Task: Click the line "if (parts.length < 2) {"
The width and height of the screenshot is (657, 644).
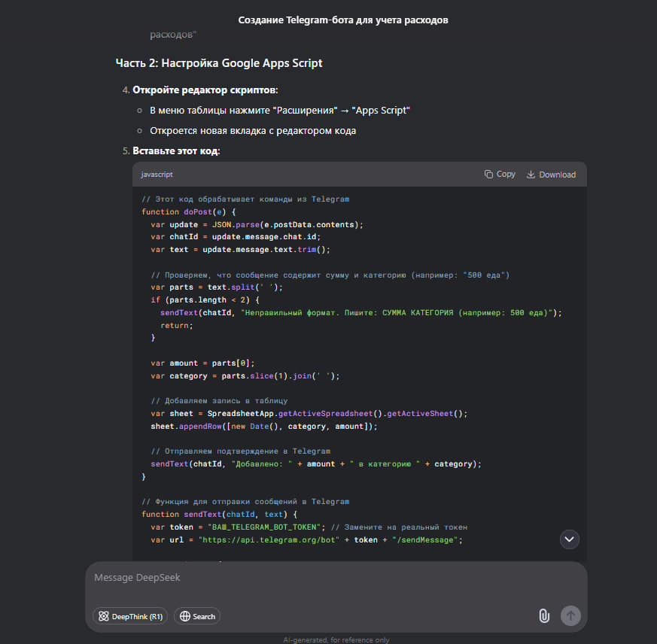Action: 205,300
